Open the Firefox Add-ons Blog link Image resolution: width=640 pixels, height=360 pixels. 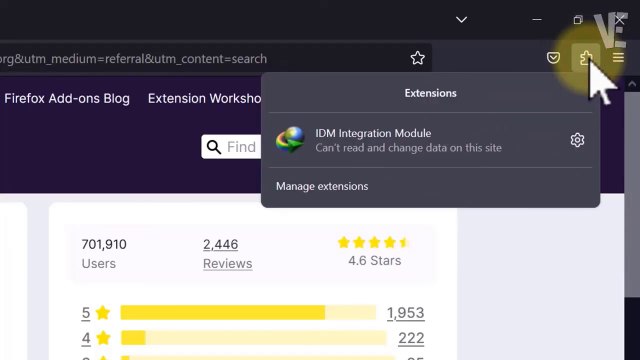(x=67, y=98)
